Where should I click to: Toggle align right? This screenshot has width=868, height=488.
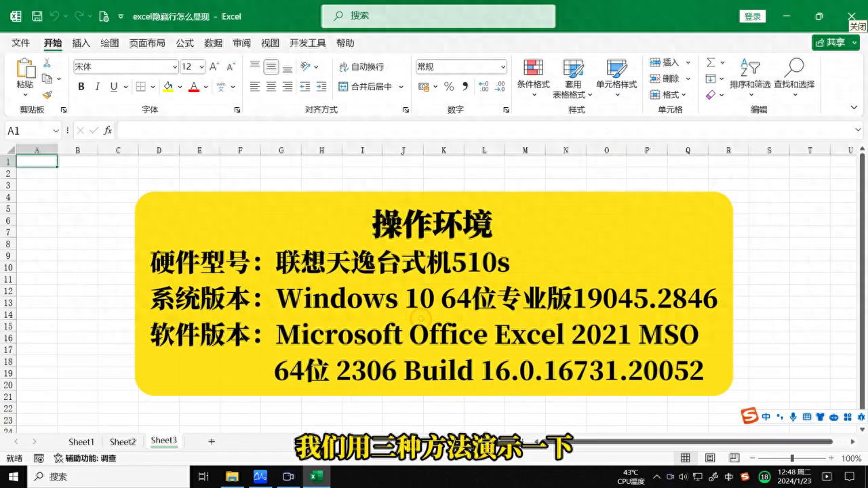coord(288,87)
